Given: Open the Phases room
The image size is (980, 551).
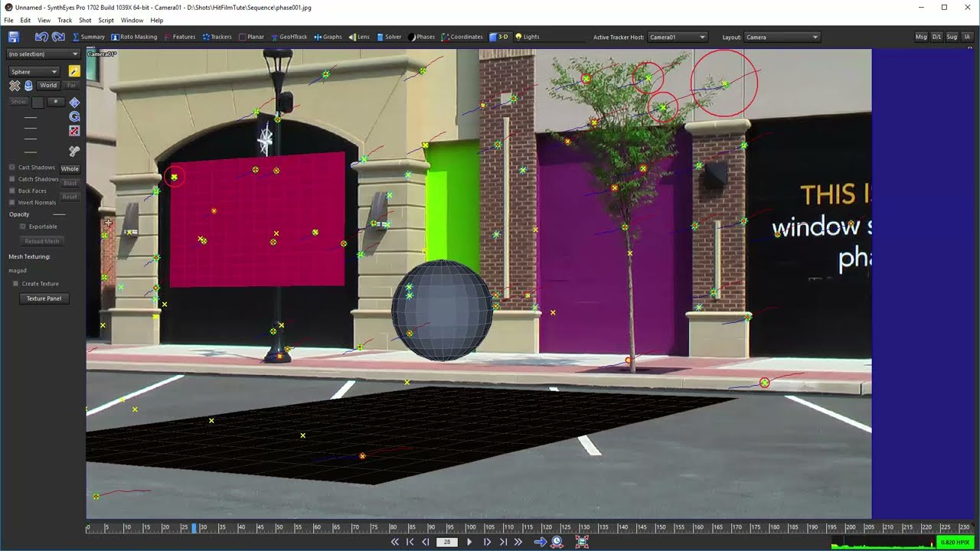Looking at the screenshot, I should (x=422, y=37).
